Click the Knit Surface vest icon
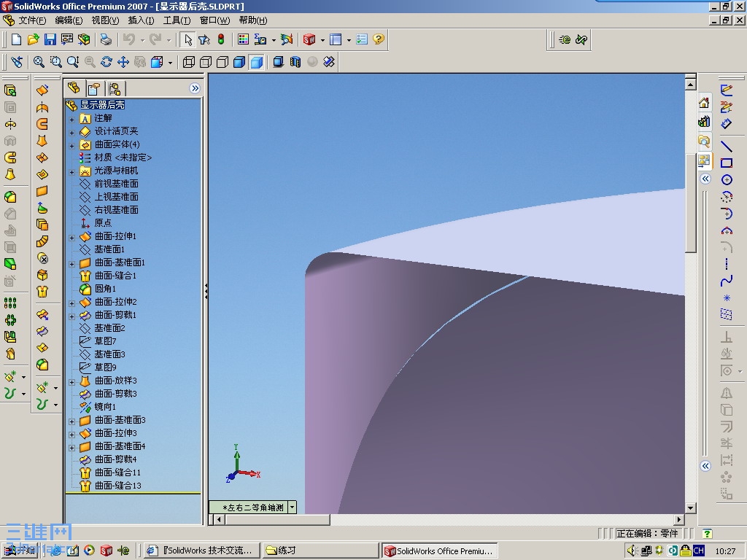This screenshot has height=560, width=747. click(x=42, y=292)
